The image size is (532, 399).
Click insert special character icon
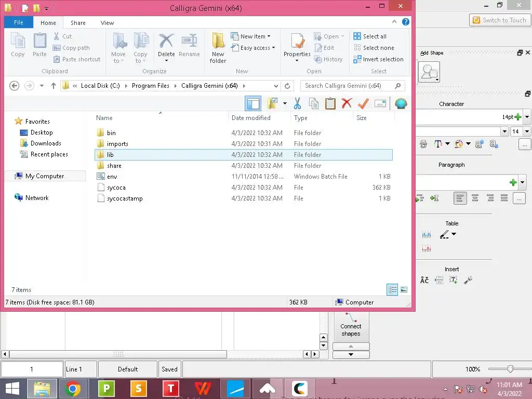[x=424, y=280]
